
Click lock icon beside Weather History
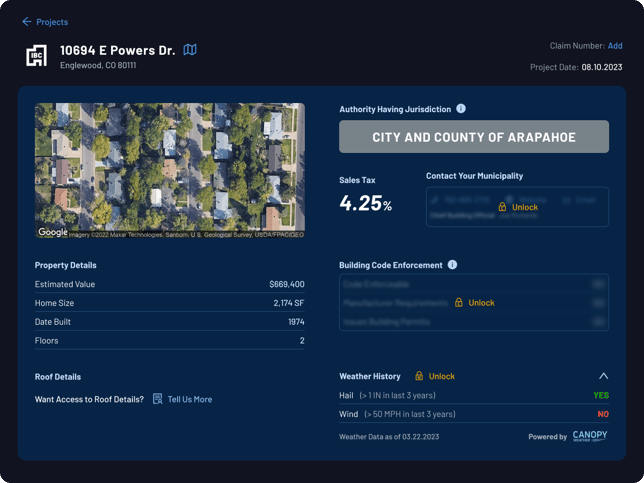(419, 376)
